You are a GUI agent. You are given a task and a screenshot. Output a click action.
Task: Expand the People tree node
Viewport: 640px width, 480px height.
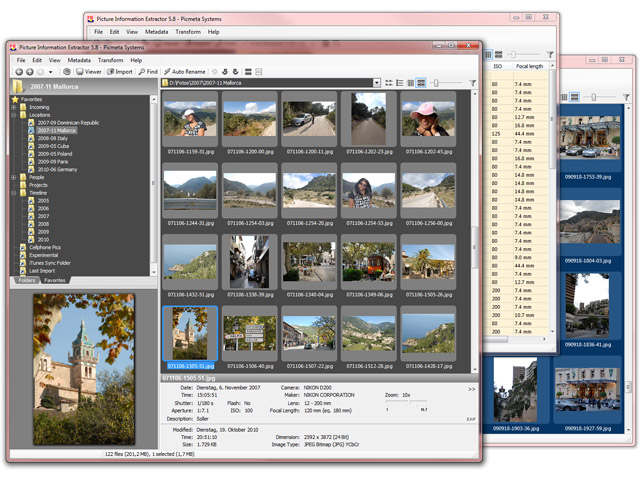[14, 177]
